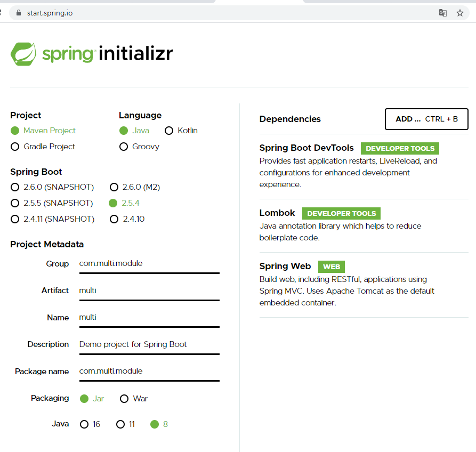Select Spring Boot 2.4.11 (SNAPSHOT)

coord(15,219)
